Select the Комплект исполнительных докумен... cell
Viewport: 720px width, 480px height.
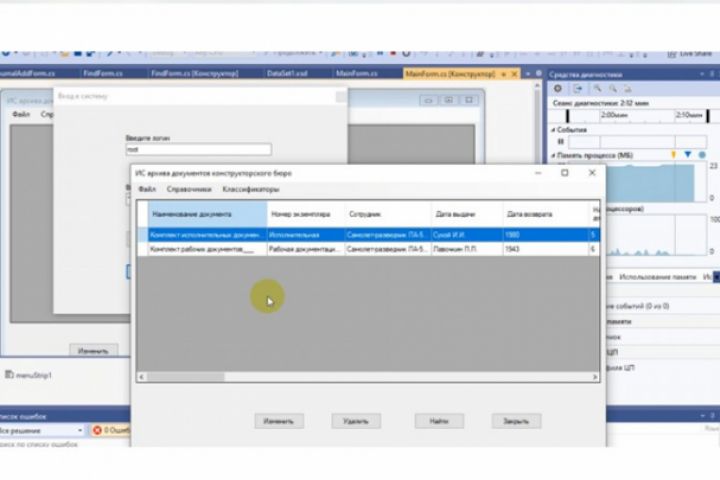pos(207,235)
